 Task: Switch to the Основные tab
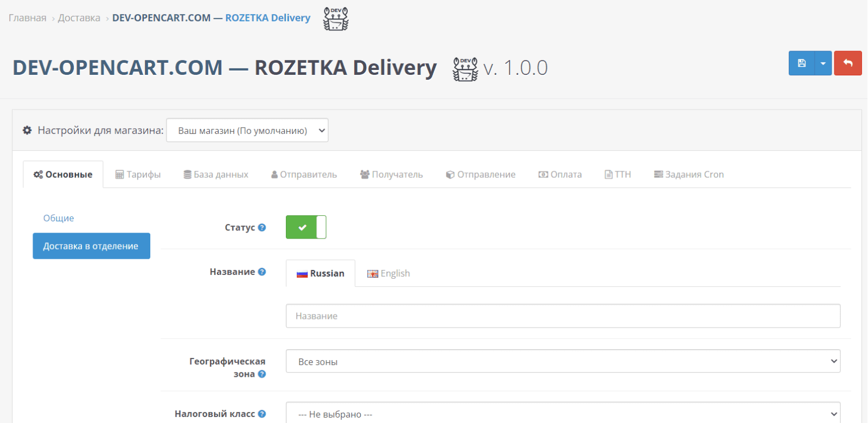(x=63, y=175)
